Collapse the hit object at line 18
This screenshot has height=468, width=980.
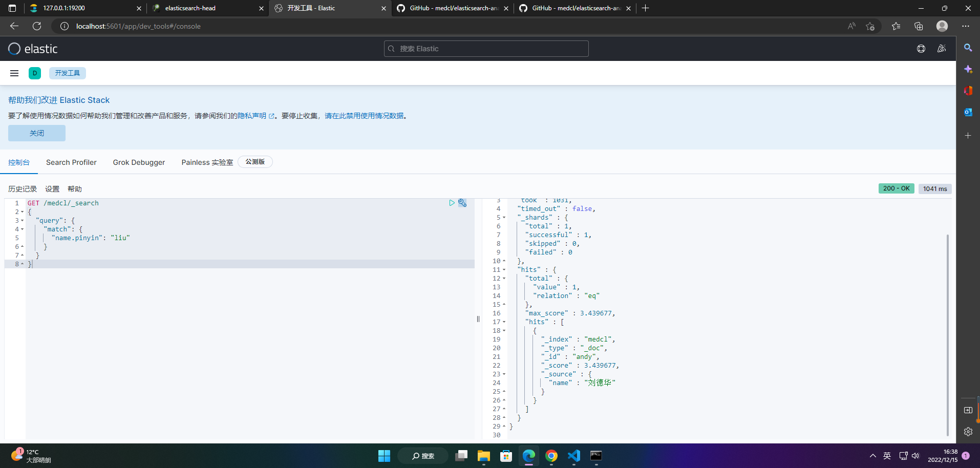(x=504, y=331)
